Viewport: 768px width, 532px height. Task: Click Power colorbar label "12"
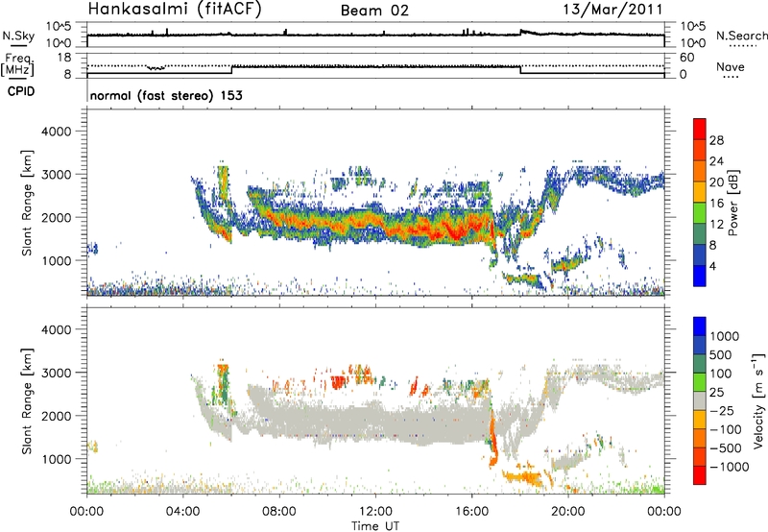[x=716, y=224]
